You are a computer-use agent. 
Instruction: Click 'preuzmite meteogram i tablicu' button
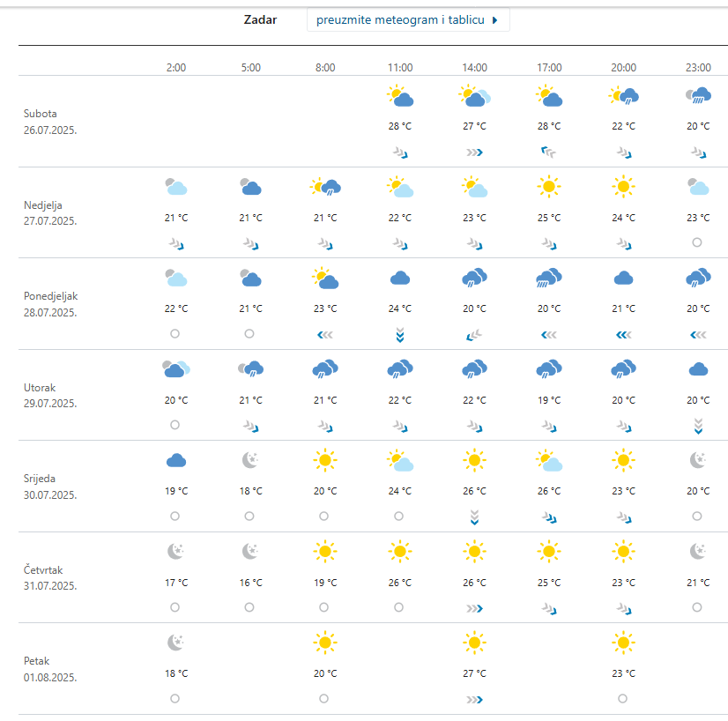[x=401, y=19]
